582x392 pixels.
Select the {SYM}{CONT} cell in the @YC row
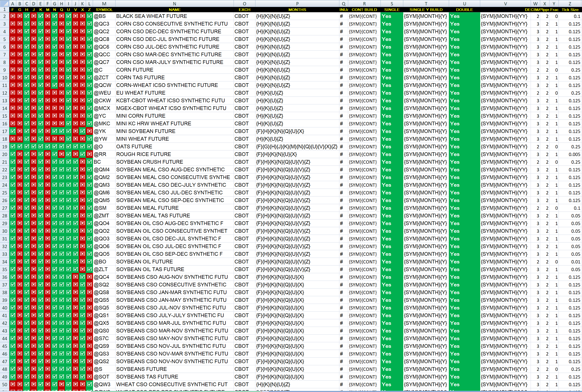pyautogui.click(x=364, y=116)
